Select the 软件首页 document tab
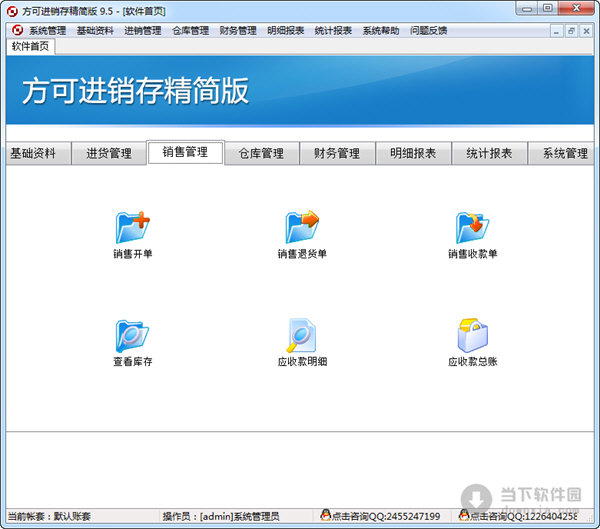 point(30,46)
